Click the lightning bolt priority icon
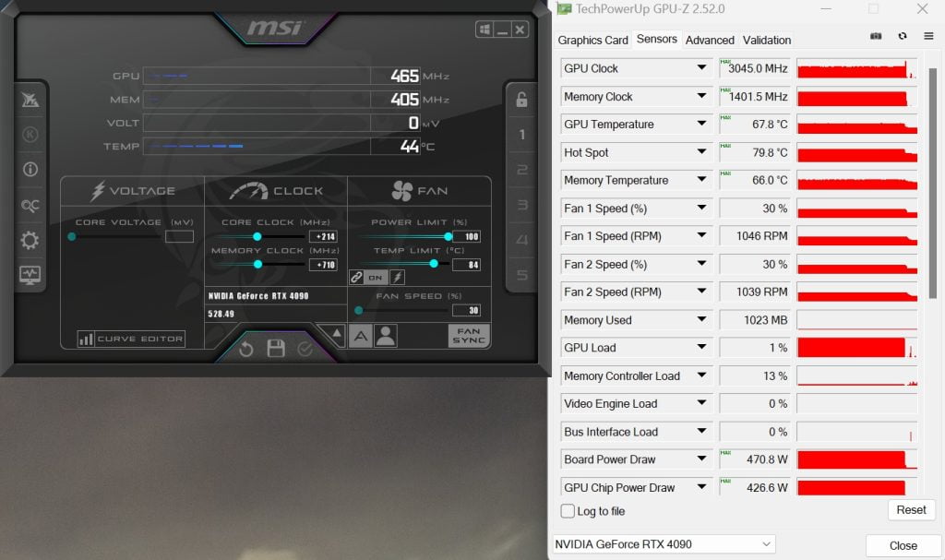 point(397,277)
